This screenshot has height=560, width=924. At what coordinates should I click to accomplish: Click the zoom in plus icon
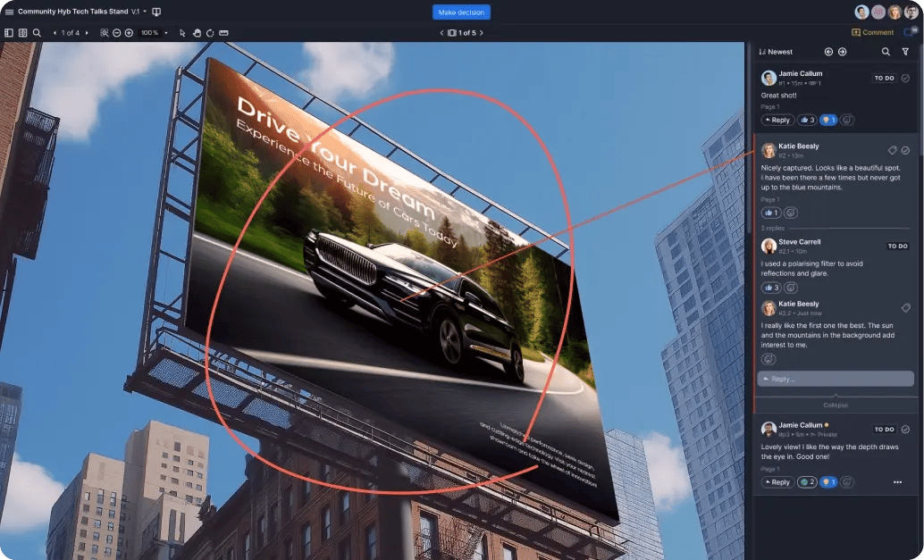point(129,33)
